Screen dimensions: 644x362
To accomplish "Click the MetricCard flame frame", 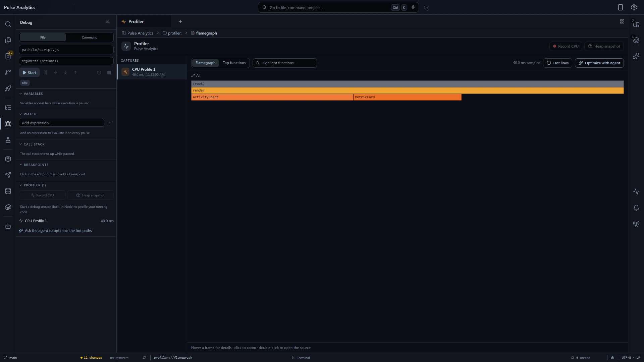I will (x=407, y=97).
